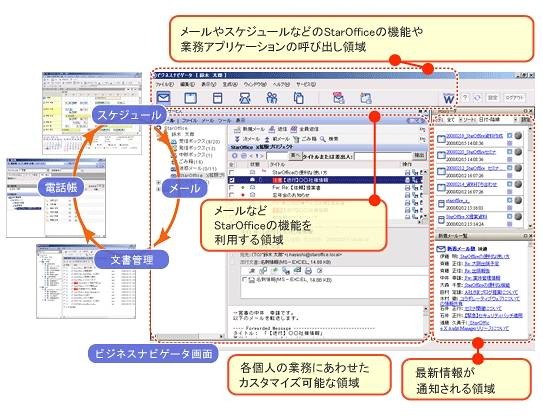Click the 全員送信 icon in mail toolbar
Screen dimensions: 543x417
tap(294, 129)
